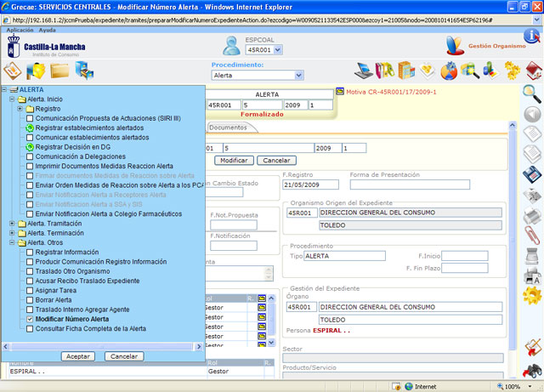Click the red house book icon
Image resolution: width=544 pixels, height=392 pixels.
click(x=534, y=71)
